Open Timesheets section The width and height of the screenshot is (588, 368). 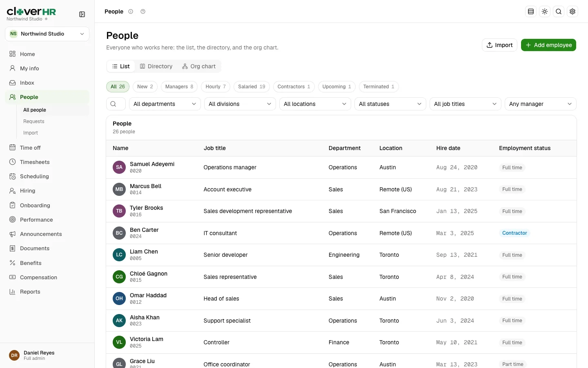47,162
